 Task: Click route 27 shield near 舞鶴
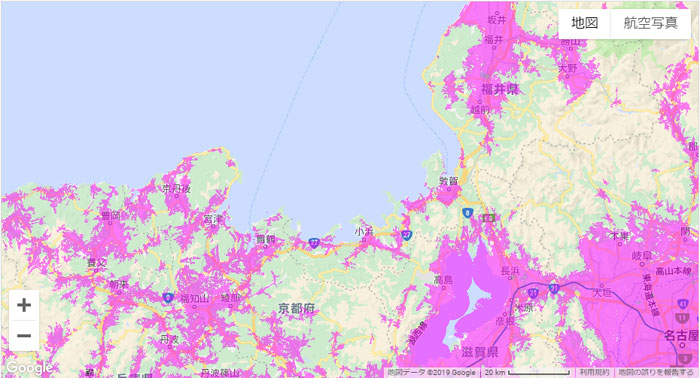pyautogui.click(x=314, y=243)
